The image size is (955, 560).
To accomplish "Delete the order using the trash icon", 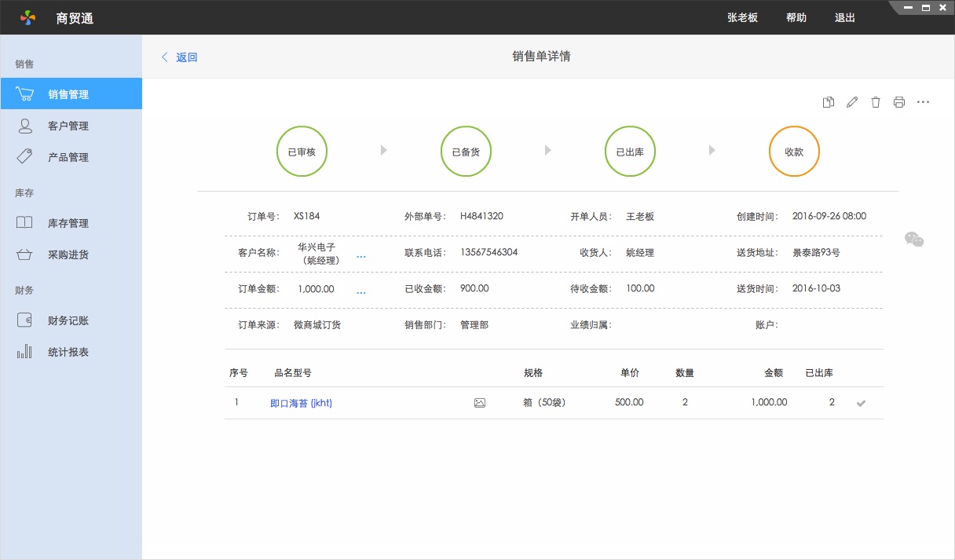I will 876,101.
